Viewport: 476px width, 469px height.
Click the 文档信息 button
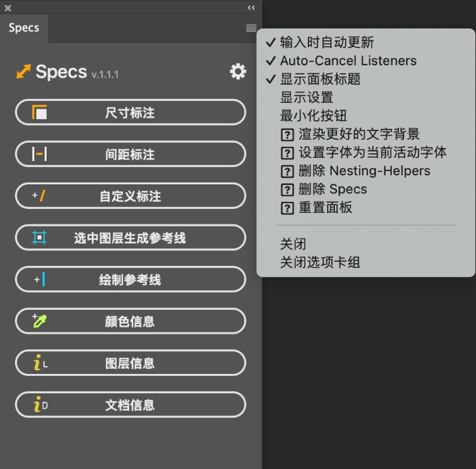130,405
